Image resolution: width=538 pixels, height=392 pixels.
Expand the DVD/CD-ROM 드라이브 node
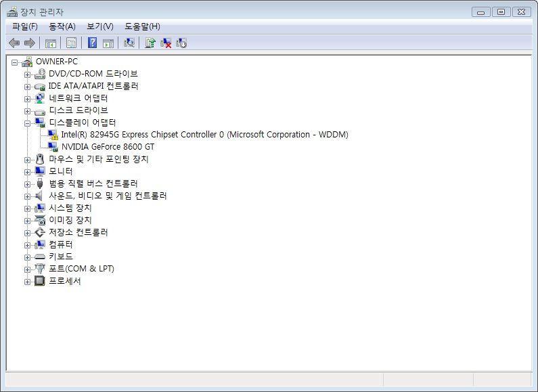[27, 74]
